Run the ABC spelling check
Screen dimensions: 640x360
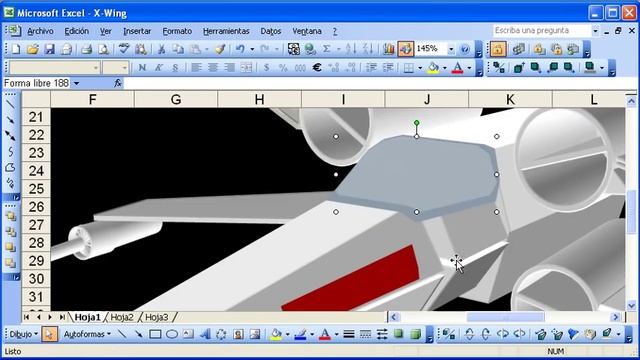(x=124, y=49)
